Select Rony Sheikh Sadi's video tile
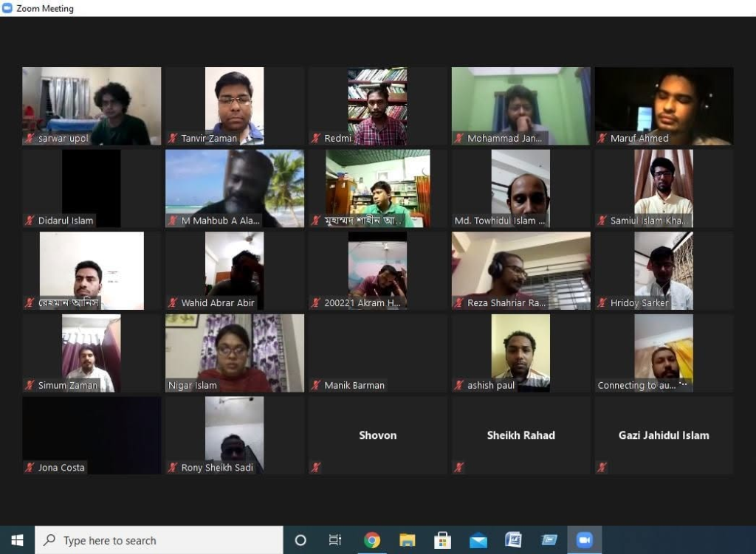Image resolution: width=756 pixels, height=554 pixels. (235, 435)
